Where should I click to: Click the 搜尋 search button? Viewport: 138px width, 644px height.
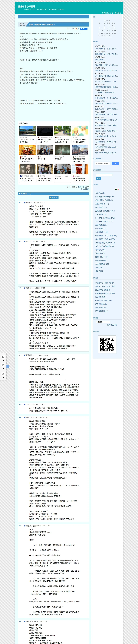pyautogui.click(x=98, y=178)
